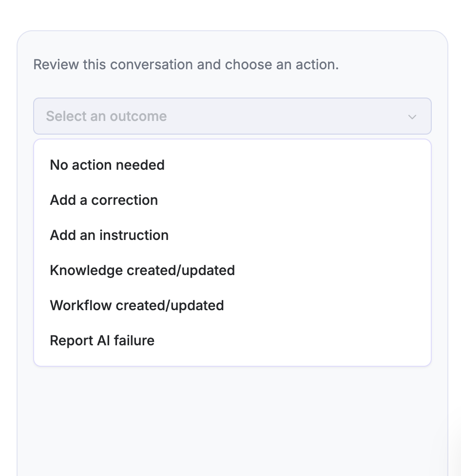The height and width of the screenshot is (476, 461).
Task: Pick the 'Add an instruction' option
Action: (232, 235)
